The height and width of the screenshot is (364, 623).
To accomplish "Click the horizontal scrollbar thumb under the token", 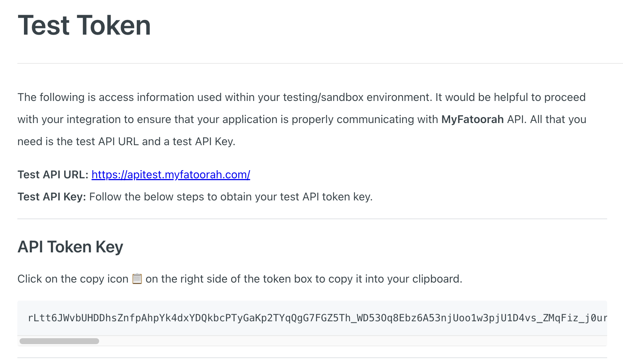I will tap(59, 341).
